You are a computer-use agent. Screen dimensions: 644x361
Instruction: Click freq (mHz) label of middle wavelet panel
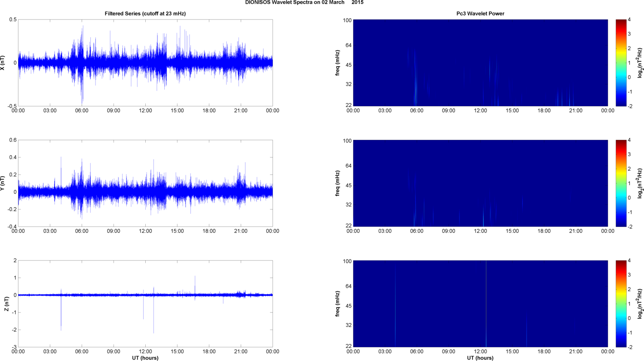coord(337,183)
